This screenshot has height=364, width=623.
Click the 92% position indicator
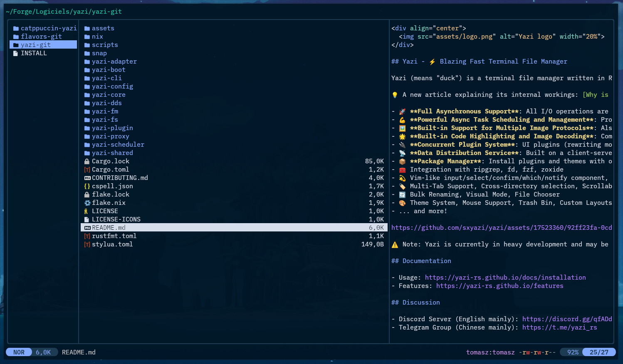click(x=573, y=352)
